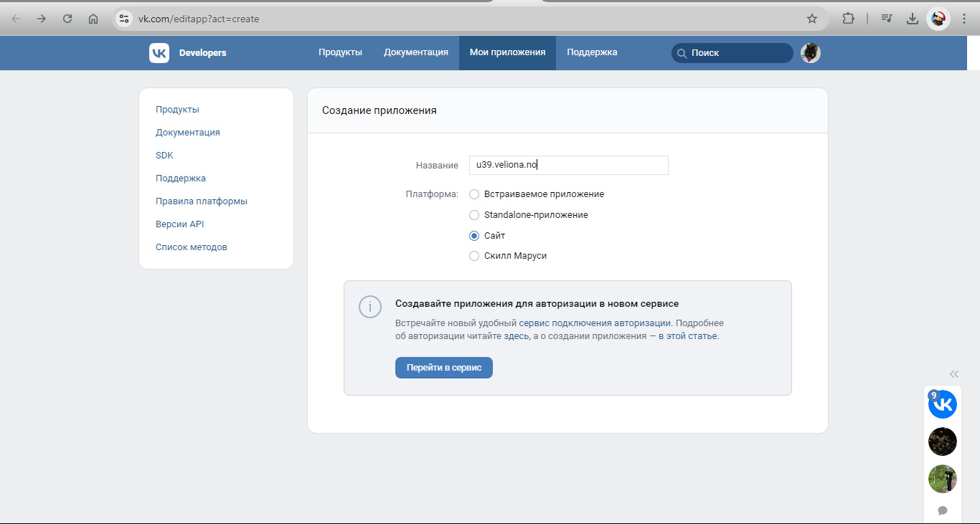
Task: Select the Standalone-приложение radio button
Action: tap(474, 215)
